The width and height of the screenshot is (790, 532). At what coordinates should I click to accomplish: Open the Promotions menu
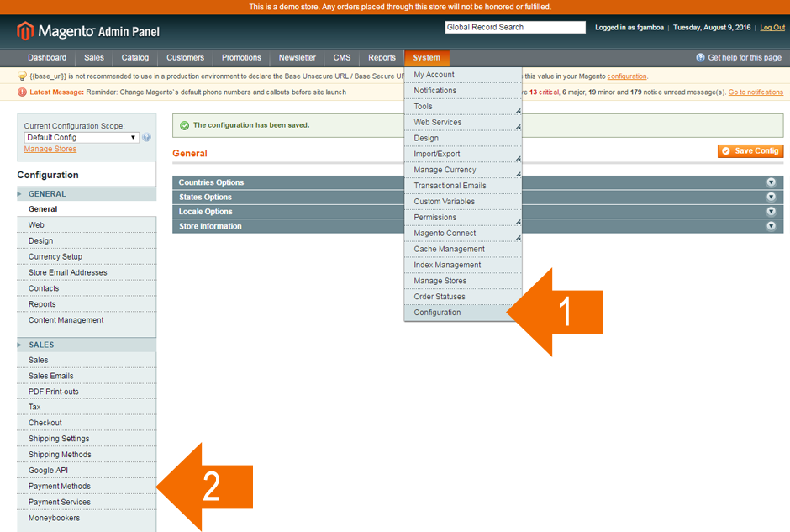pyautogui.click(x=241, y=57)
